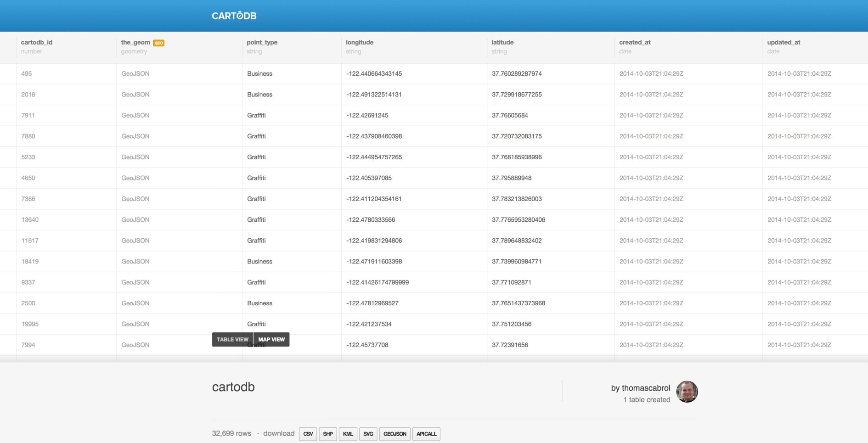The height and width of the screenshot is (443, 868).
Task: Switch to Table View tab
Action: (232, 339)
